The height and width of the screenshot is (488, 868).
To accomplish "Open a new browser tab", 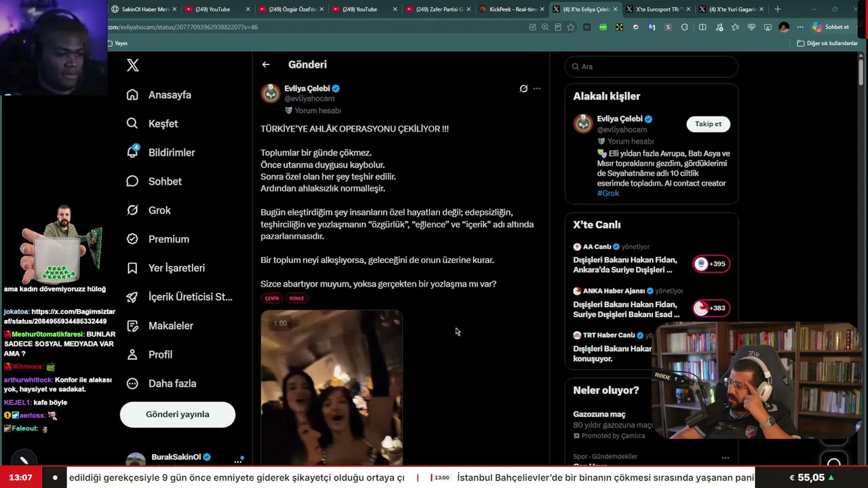I will [778, 9].
